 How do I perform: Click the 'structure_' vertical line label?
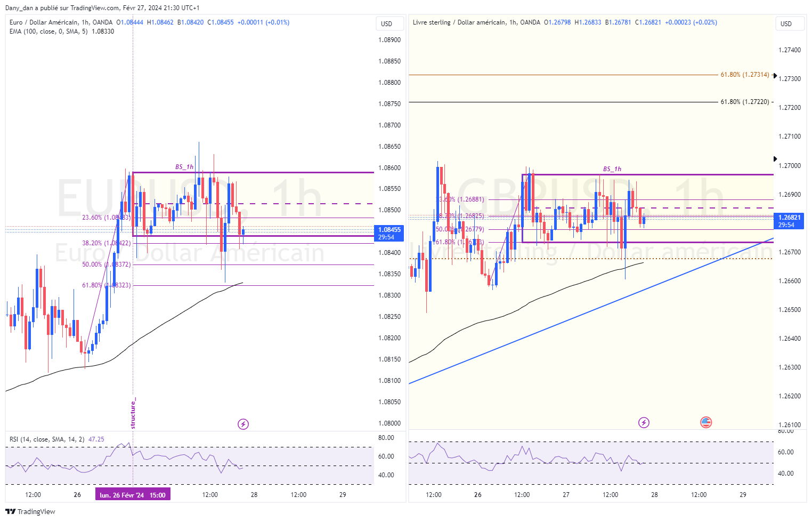click(133, 413)
